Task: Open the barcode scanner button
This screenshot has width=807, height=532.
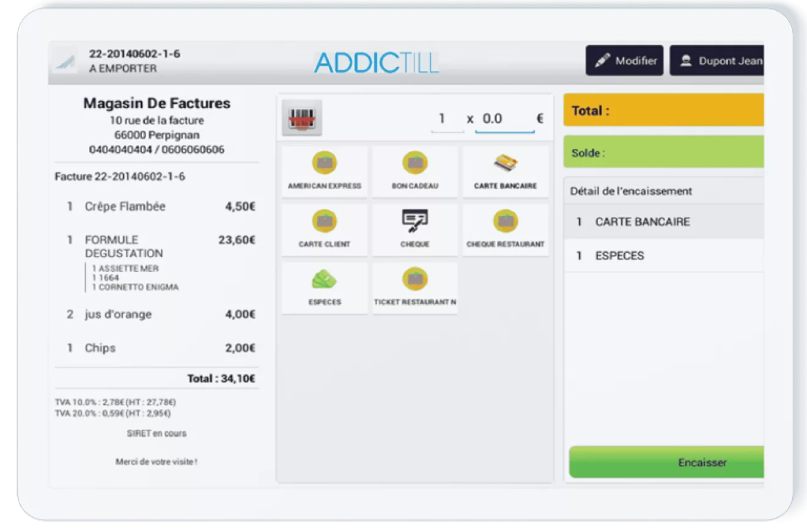Action: 302,118
